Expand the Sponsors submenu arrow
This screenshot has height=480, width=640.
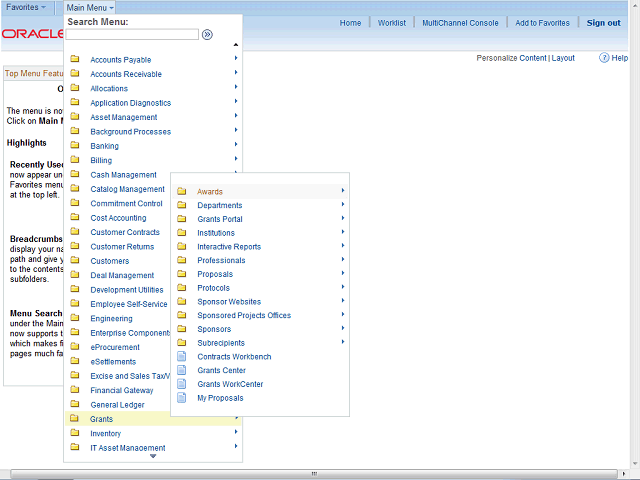pos(343,329)
